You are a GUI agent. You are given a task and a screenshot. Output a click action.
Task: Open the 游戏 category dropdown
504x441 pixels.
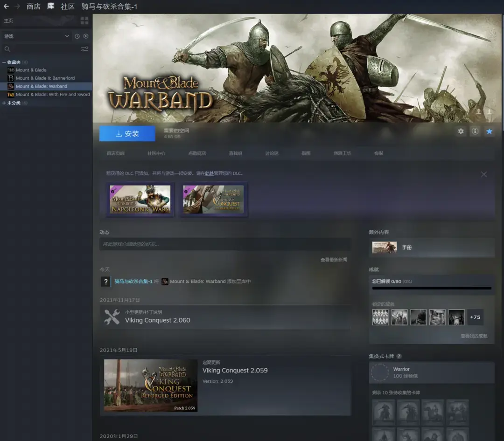pos(36,36)
